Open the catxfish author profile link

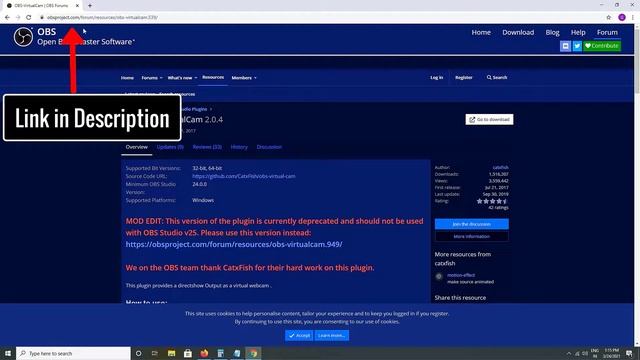click(x=500, y=167)
